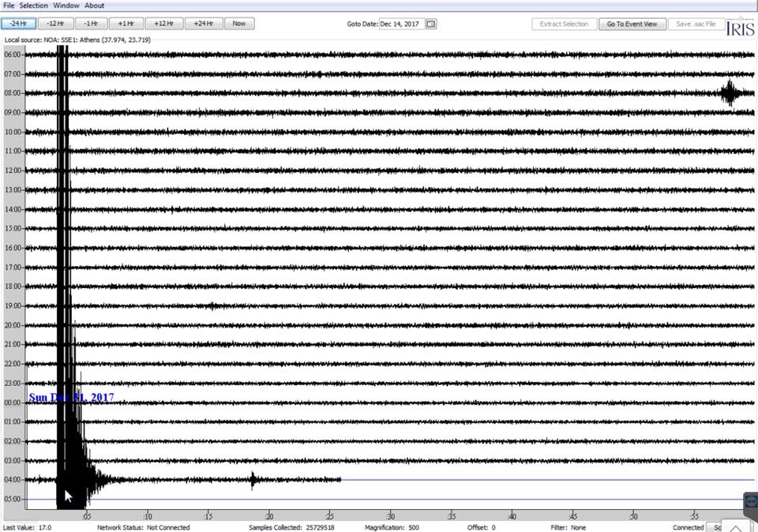758x532 pixels.
Task: Click the Now button
Action: click(x=238, y=24)
